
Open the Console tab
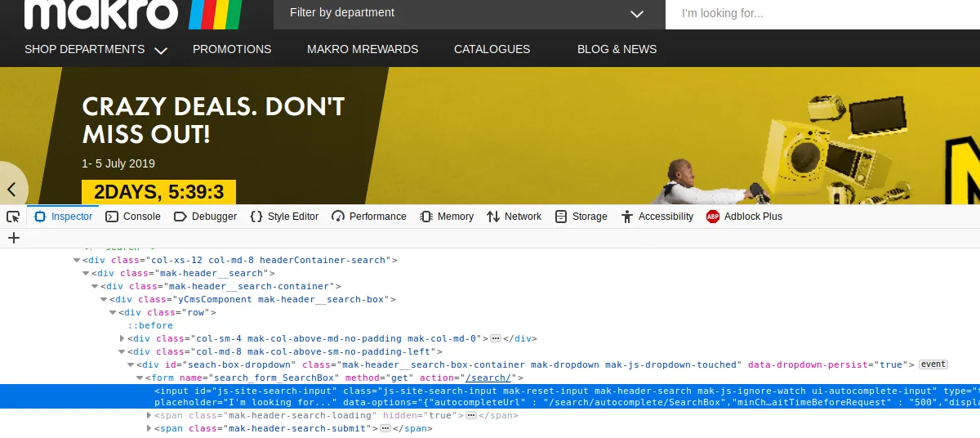click(133, 217)
